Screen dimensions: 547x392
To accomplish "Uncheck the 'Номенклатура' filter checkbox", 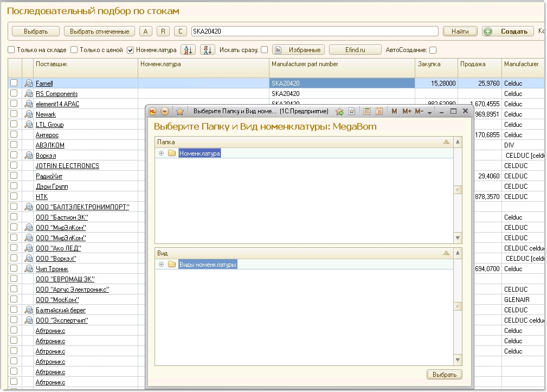I will point(131,50).
